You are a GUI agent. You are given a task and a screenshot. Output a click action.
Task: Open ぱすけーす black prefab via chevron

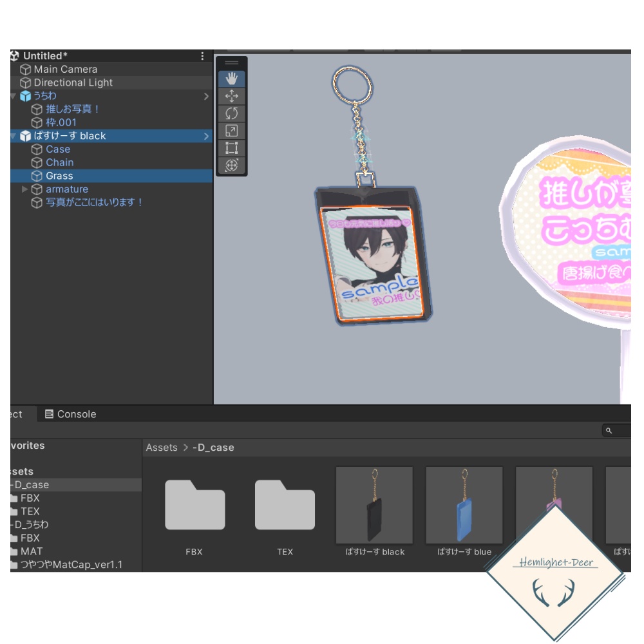tap(206, 137)
